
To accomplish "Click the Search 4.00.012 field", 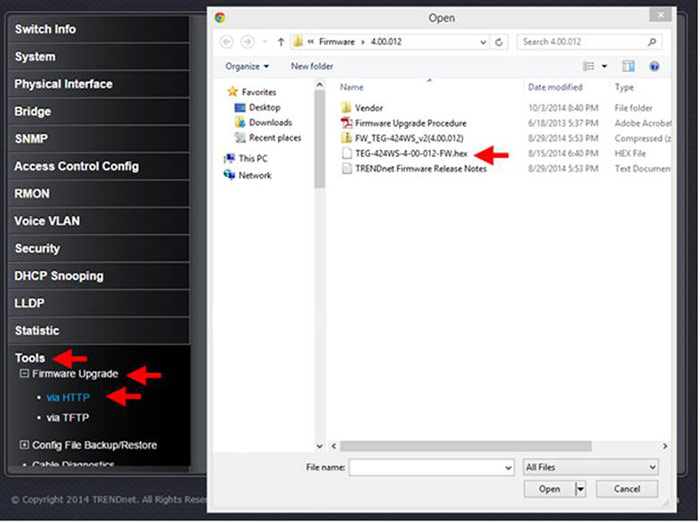I will (x=589, y=42).
